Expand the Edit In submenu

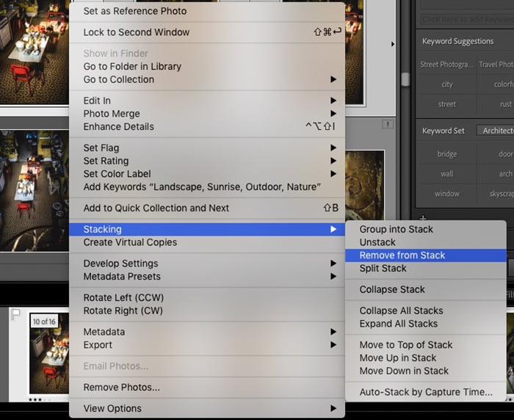click(207, 101)
